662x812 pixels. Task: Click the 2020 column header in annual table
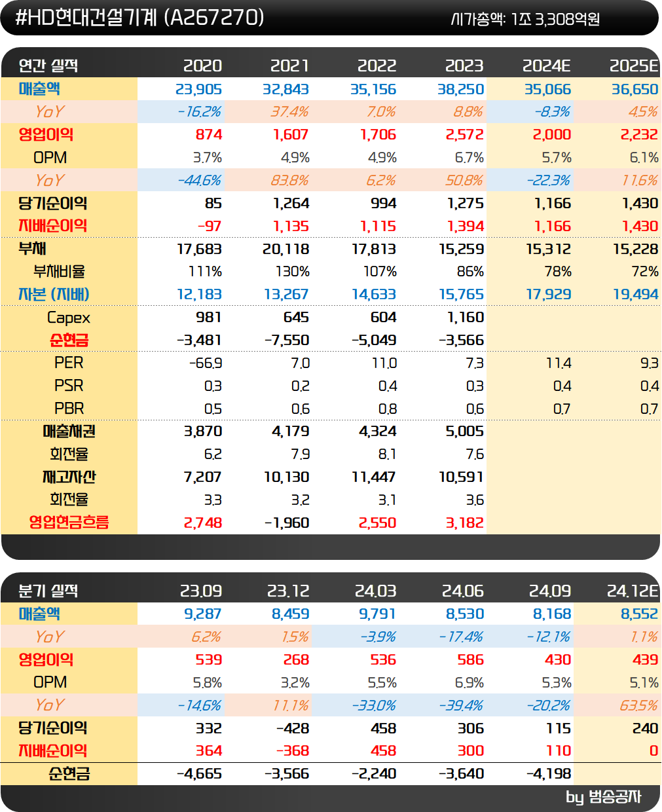point(202,65)
